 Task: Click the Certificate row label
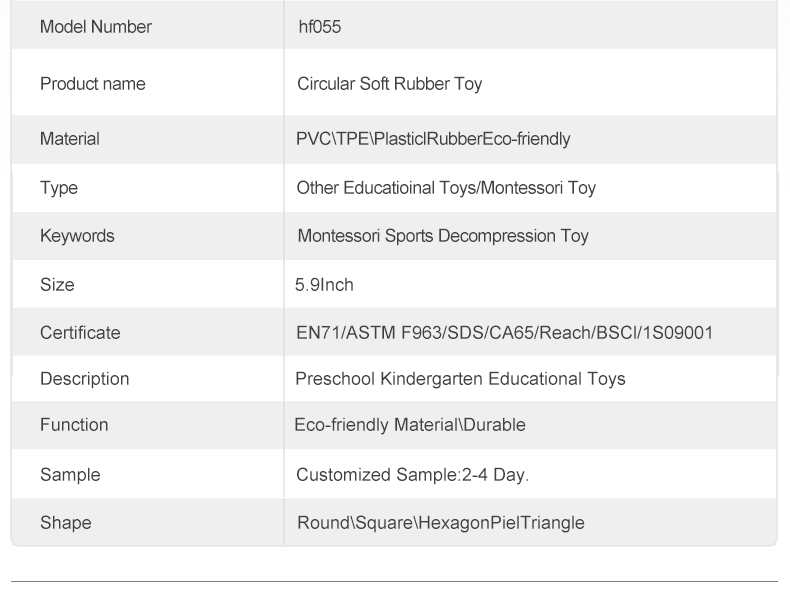(x=80, y=333)
